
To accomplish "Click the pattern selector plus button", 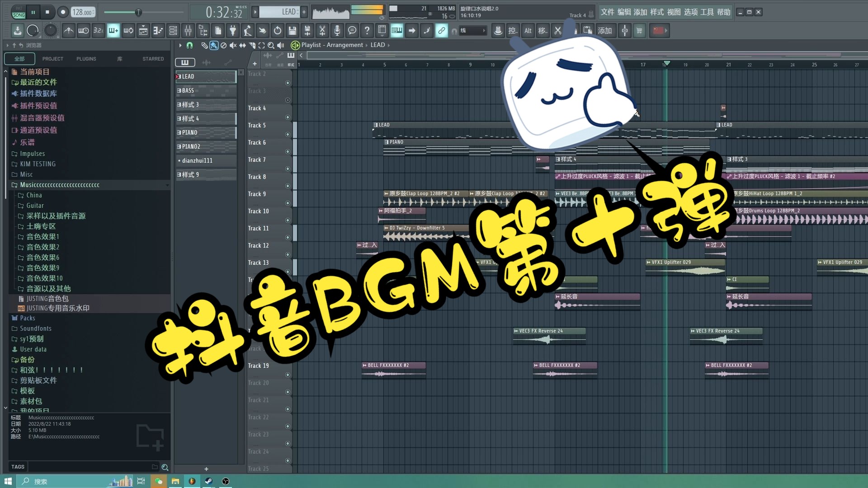I will pyautogui.click(x=304, y=12).
